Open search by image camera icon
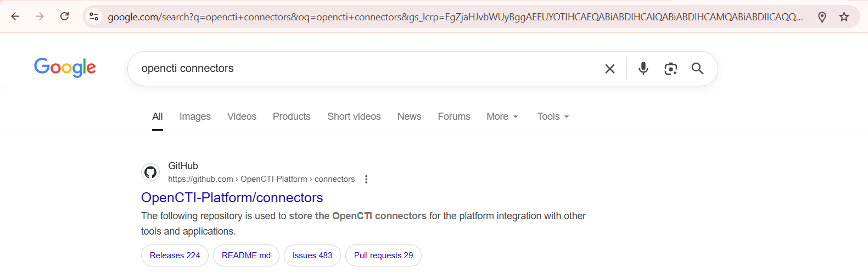 [x=670, y=69]
